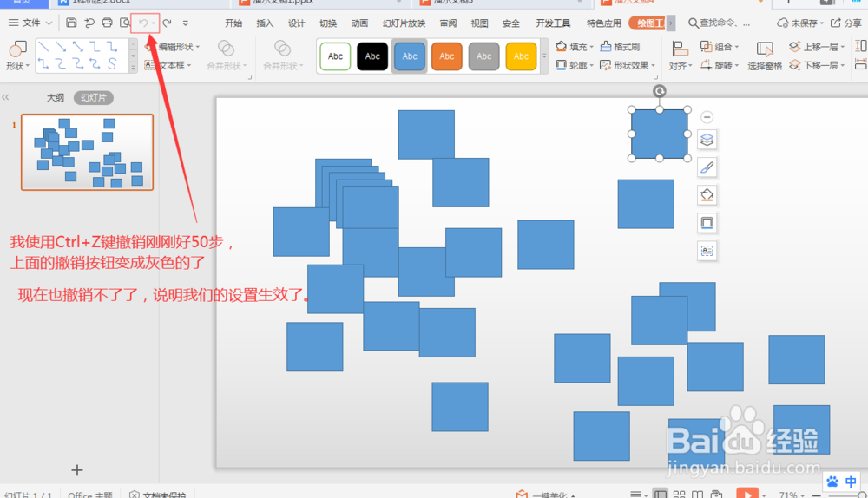The height and width of the screenshot is (498, 868).
Task: Expand the quick access toolbar customize arrow
Action: [x=186, y=23]
